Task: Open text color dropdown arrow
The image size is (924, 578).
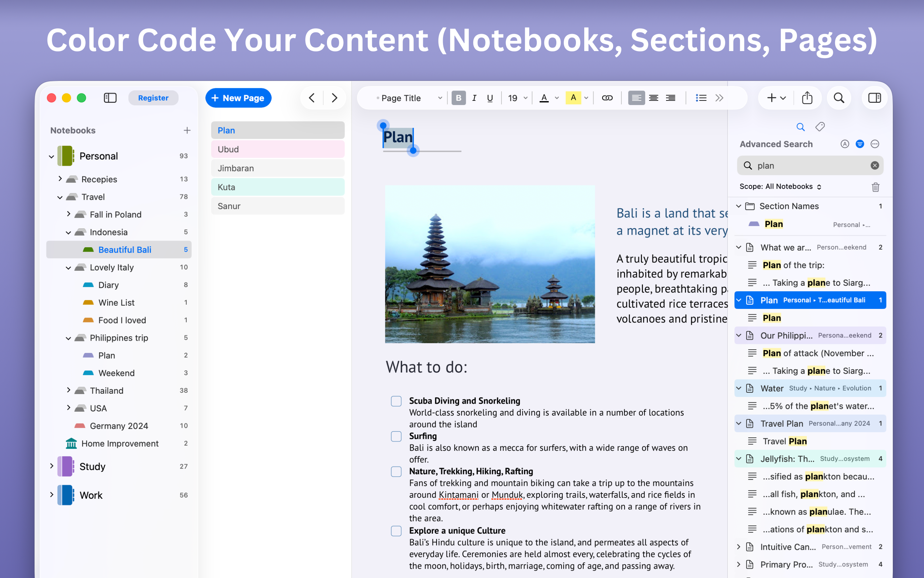Action: click(557, 98)
